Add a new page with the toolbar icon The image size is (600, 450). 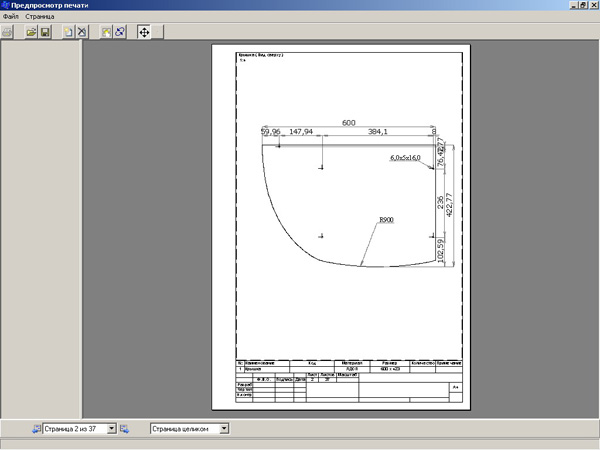click(x=68, y=32)
